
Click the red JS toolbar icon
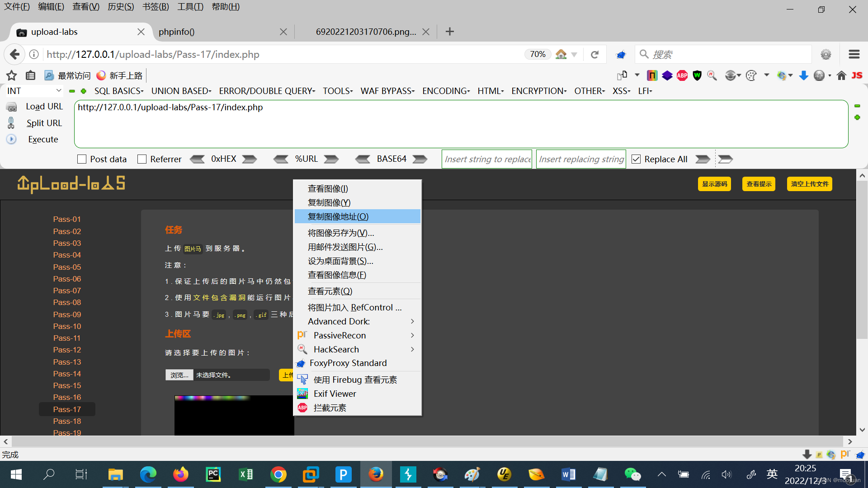[857, 75]
